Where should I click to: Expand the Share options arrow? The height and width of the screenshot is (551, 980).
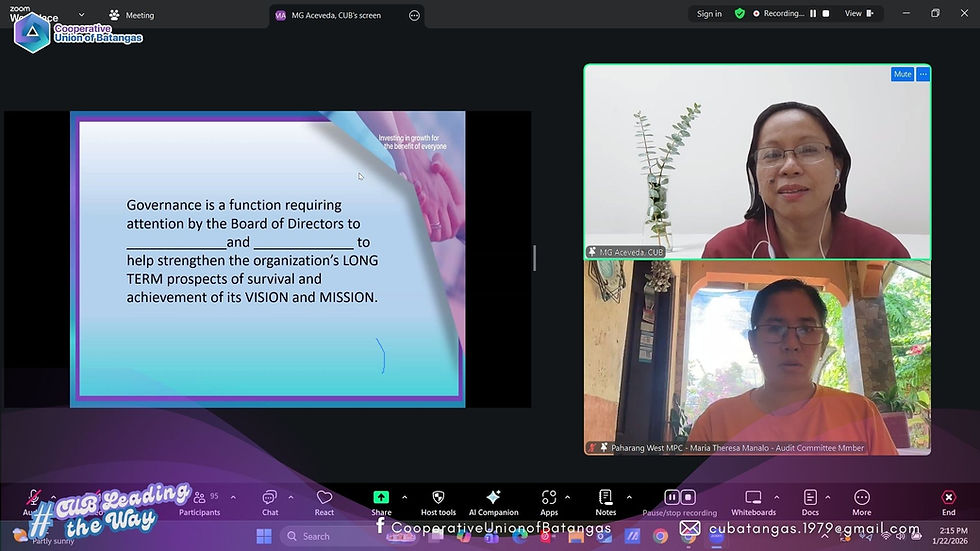(x=404, y=498)
